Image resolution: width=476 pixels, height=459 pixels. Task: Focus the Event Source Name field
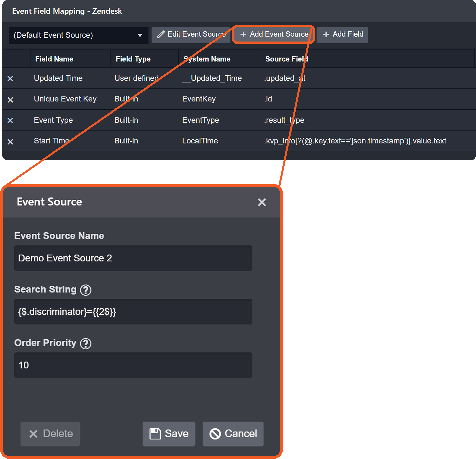pyautogui.click(x=133, y=258)
